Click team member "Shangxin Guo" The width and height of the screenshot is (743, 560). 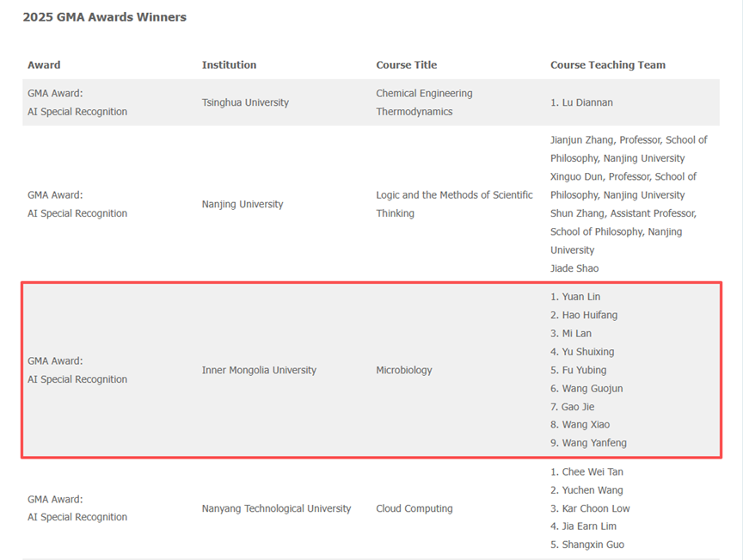[x=593, y=545]
